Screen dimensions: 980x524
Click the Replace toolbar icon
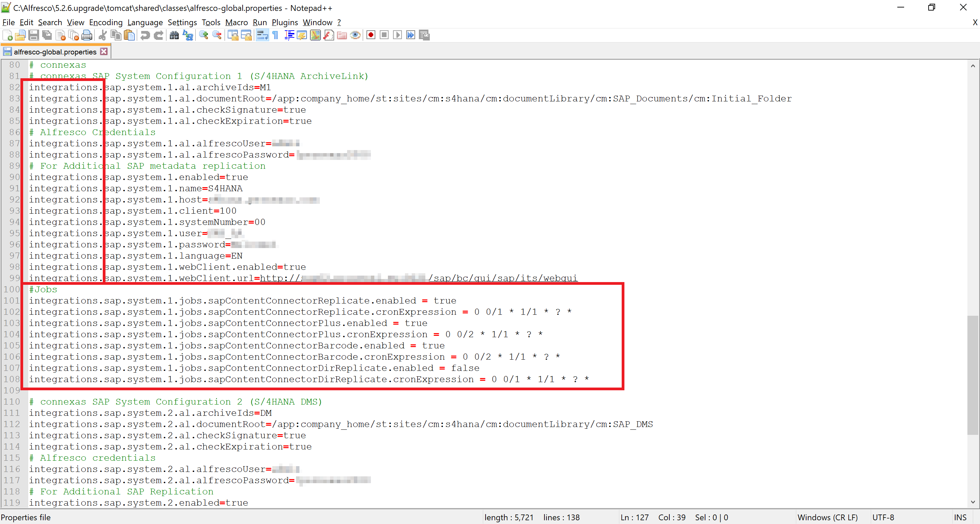tap(188, 35)
